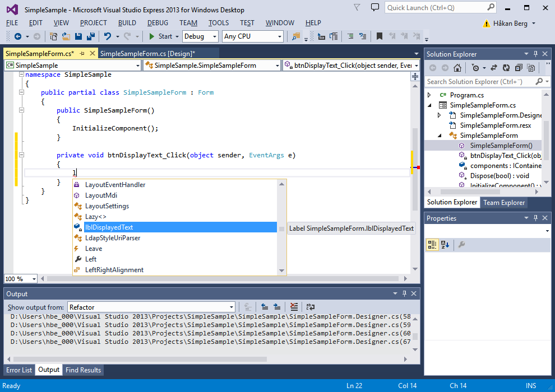
Task: Switch to the Error List tab
Action: pos(19,370)
